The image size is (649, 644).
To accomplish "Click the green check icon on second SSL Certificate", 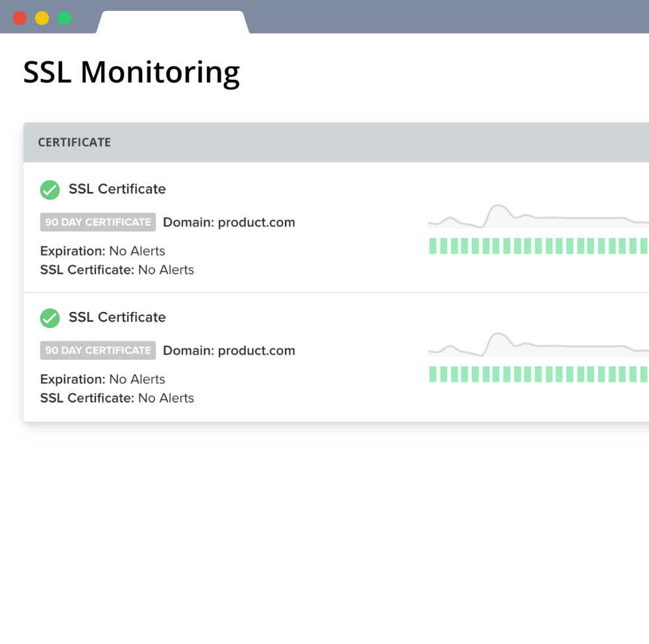I will (50, 318).
